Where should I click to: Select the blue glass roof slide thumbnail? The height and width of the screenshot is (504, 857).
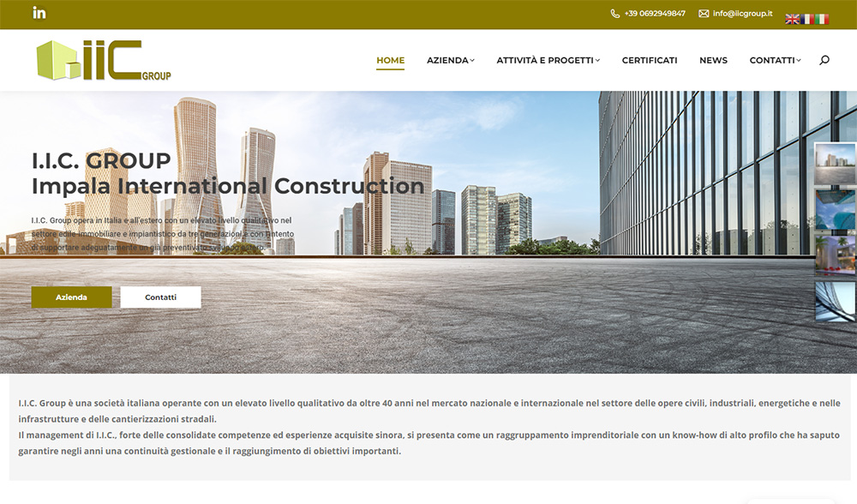tap(835, 210)
